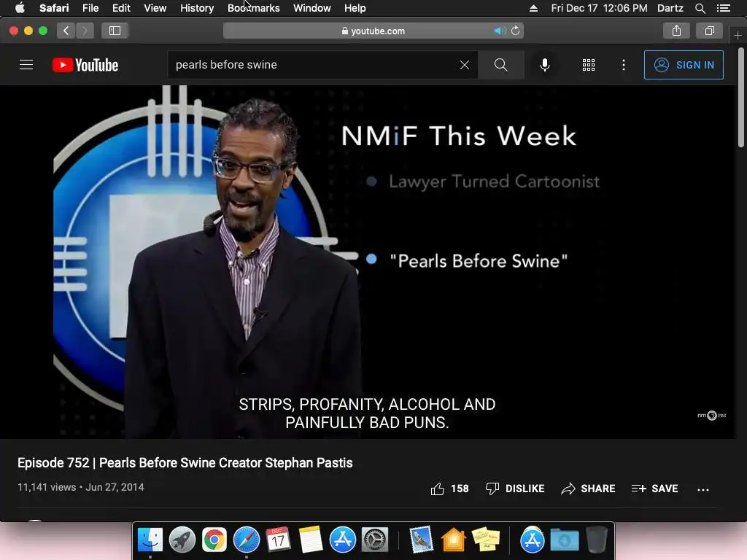This screenshot has height=560, width=747.
Task: Start voice search with microphone icon
Action: coord(544,65)
